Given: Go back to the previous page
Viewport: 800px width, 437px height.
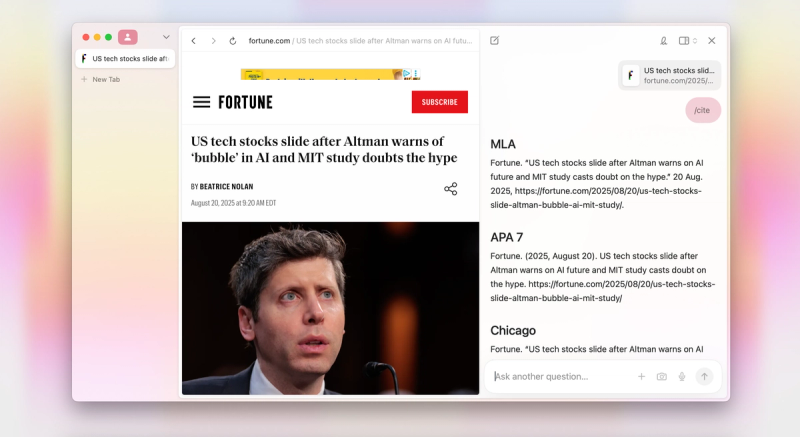Looking at the screenshot, I should [x=194, y=41].
